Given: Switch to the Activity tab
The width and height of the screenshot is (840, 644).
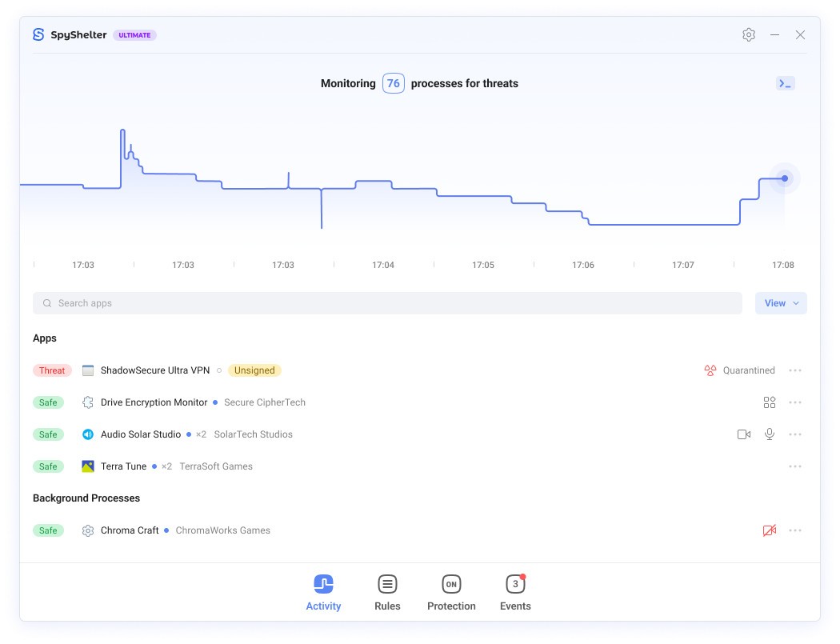Looking at the screenshot, I should (x=323, y=593).
